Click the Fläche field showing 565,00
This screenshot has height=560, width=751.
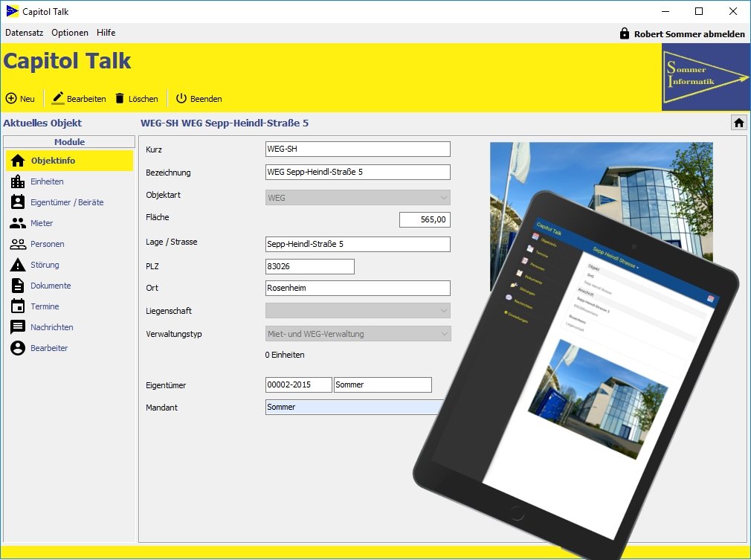(x=425, y=219)
